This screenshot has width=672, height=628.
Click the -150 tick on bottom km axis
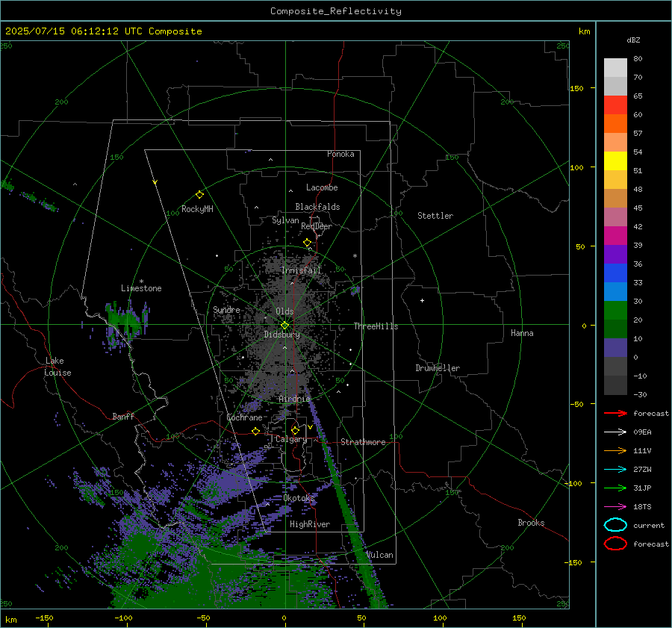[x=44, y=618]
